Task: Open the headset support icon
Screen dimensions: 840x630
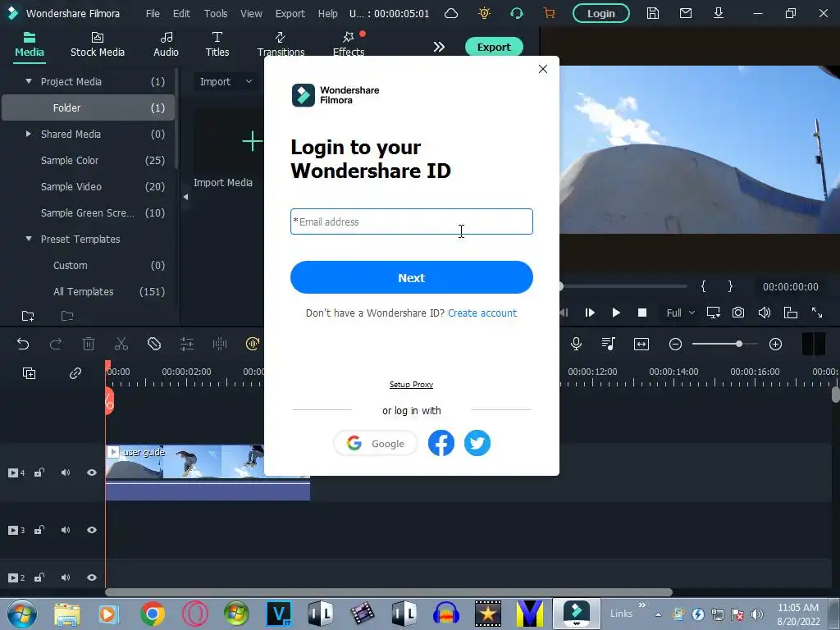Action: coord(517,13)
